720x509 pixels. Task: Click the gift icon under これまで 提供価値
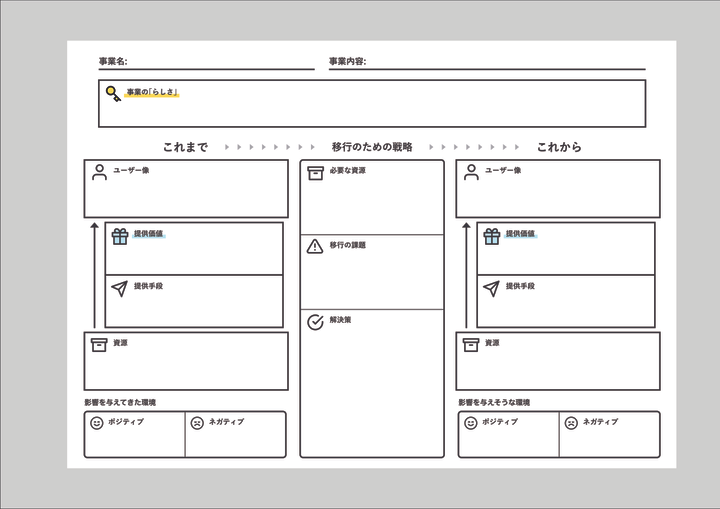point(120,237)
